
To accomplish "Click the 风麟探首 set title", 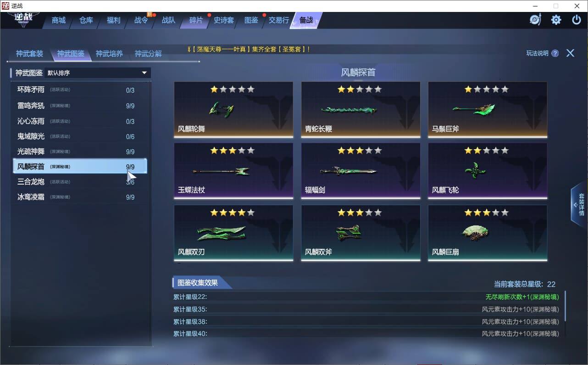I will point(358,72).
